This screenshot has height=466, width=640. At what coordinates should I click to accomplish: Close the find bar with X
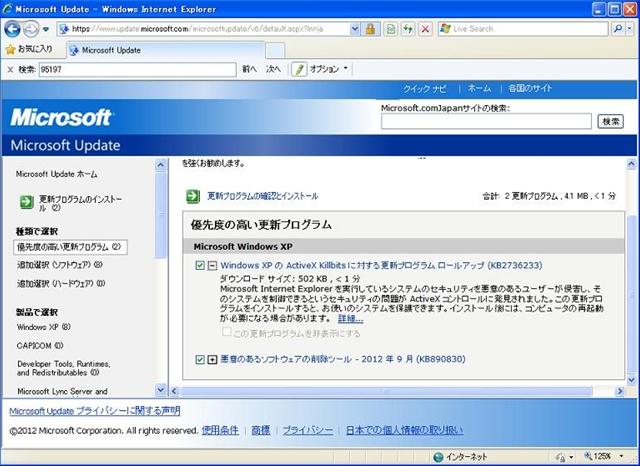pyautogui.click(x=10, y=70)
